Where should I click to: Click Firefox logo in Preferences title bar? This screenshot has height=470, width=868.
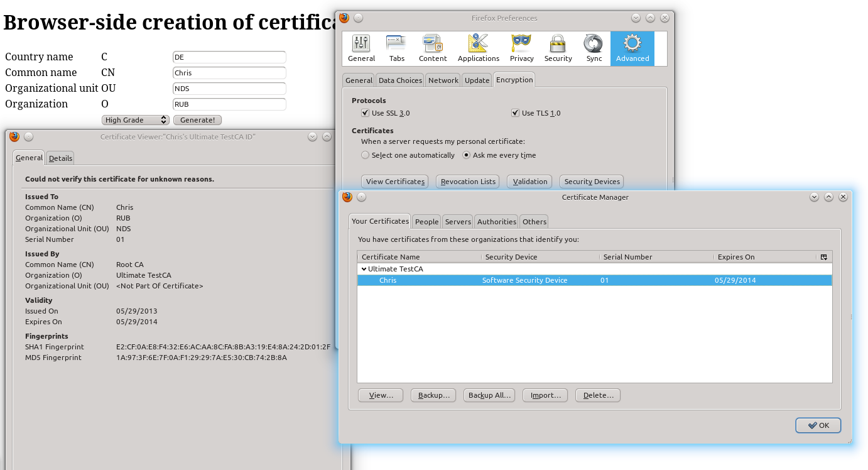[x=344, y=18]
